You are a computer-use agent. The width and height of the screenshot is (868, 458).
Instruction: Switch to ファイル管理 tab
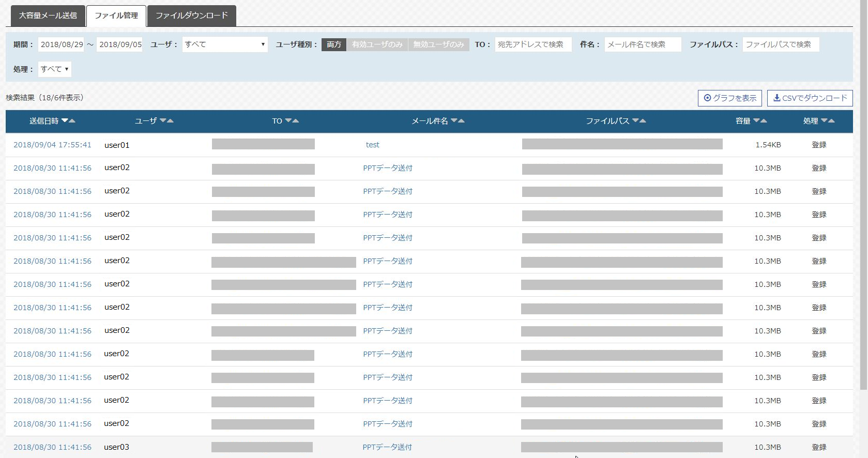pyautogui.click(x=116, y=16)
